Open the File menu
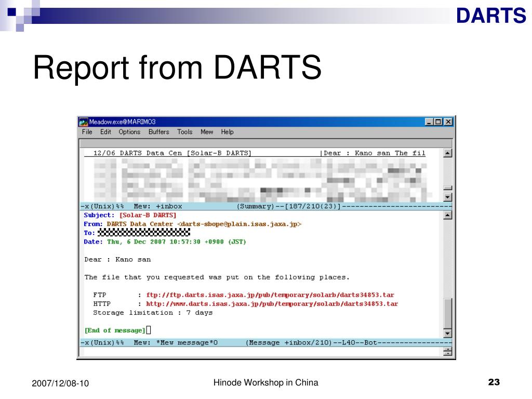The image size is (532, 399). click(x=87, y=132)
